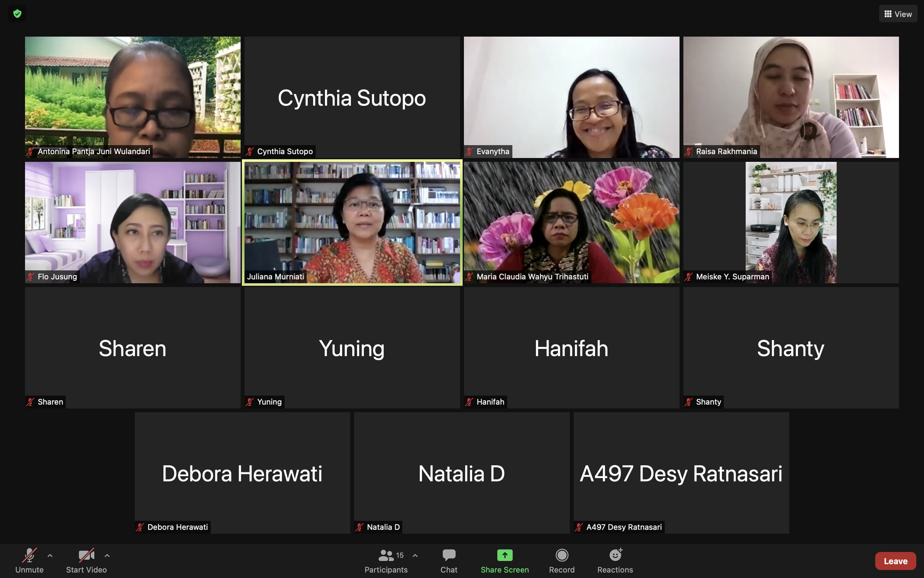924x578 pixels.
Task: Expand video settings arrow beside Start Video
Action: click(107, 556)
